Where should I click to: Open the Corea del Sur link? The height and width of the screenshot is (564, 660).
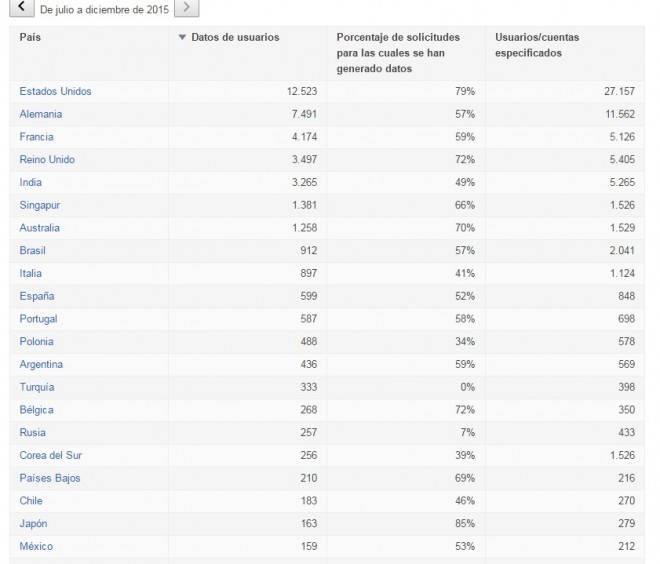(51, 455)
